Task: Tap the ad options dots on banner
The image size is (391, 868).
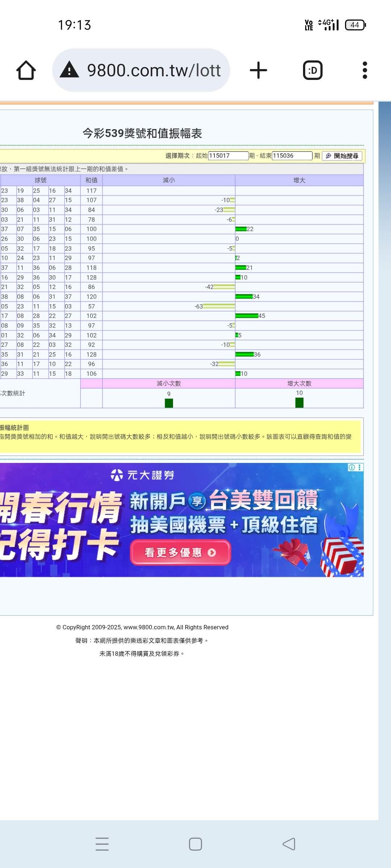Action: (x=360, y=467)
